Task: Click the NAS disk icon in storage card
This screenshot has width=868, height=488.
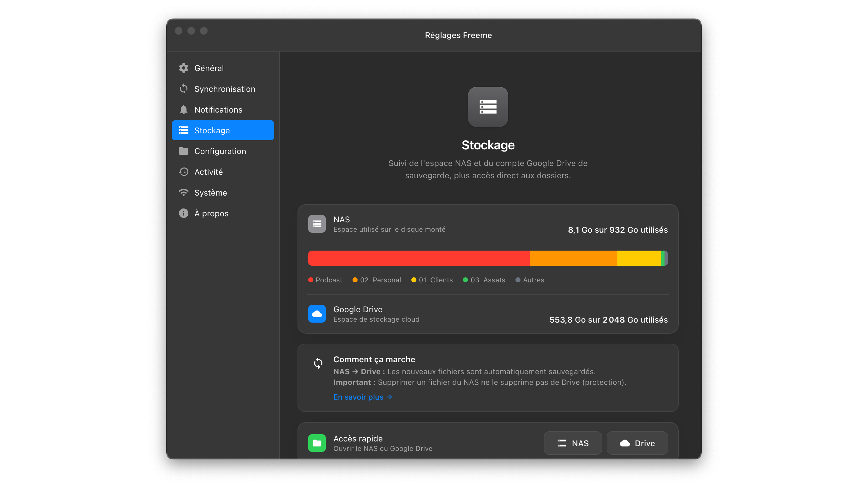Action: click(317, 224)
